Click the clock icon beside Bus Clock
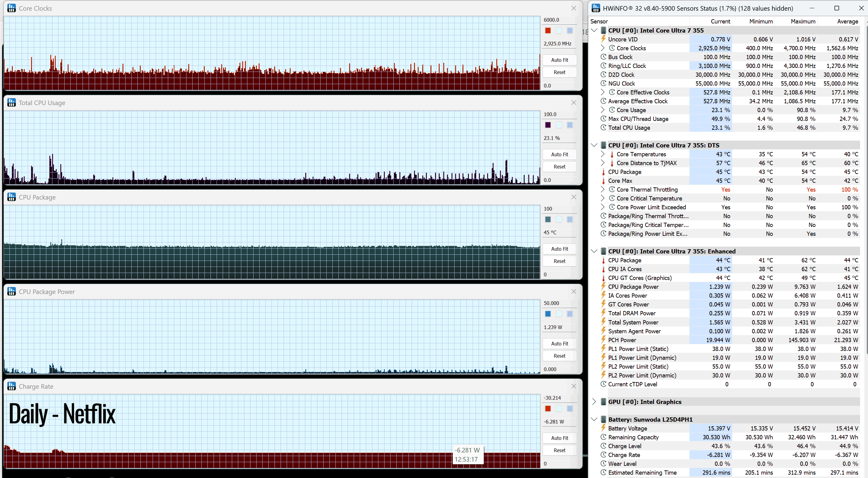Screen dimensions: 868x478 tap(604, 57)
